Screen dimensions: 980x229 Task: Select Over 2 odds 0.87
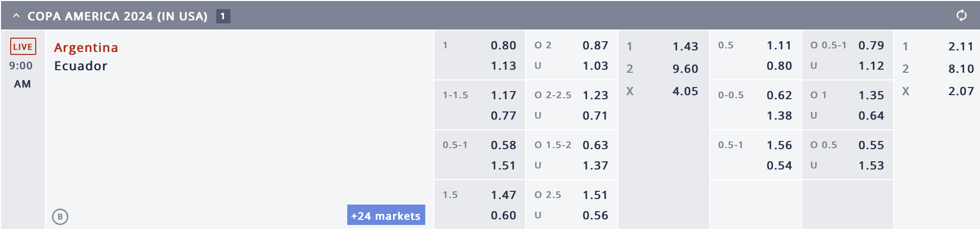595,45
